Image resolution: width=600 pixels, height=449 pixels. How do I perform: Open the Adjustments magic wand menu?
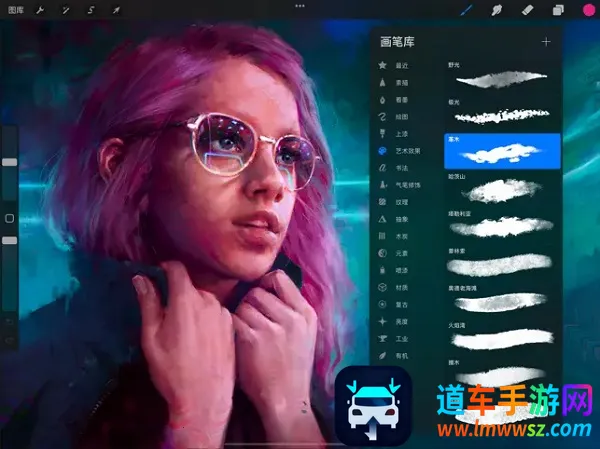coord(65,10)
